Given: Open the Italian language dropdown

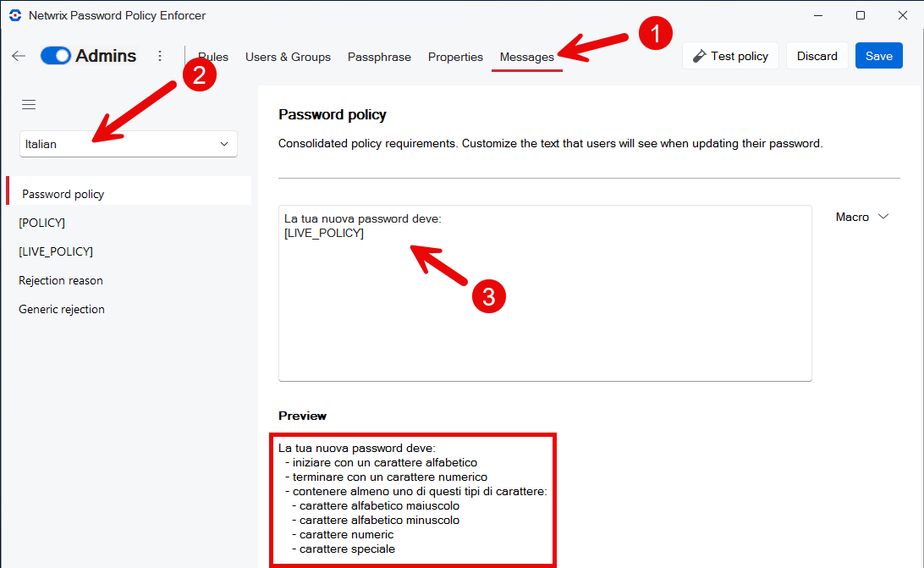Looking at the screenshot, I should [x=128, y=144].
